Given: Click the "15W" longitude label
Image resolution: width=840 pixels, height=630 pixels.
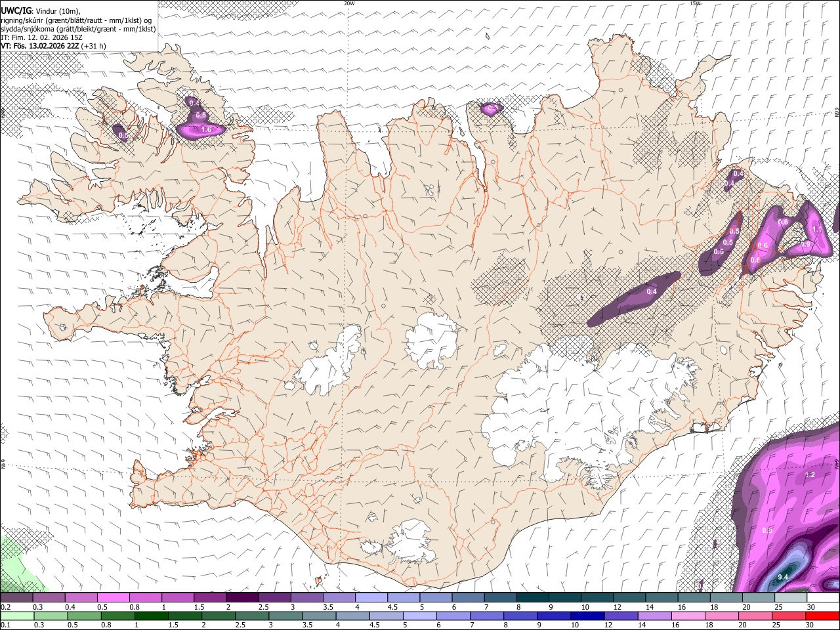Looking at the screenshot, I should click(x=695, y=3).
